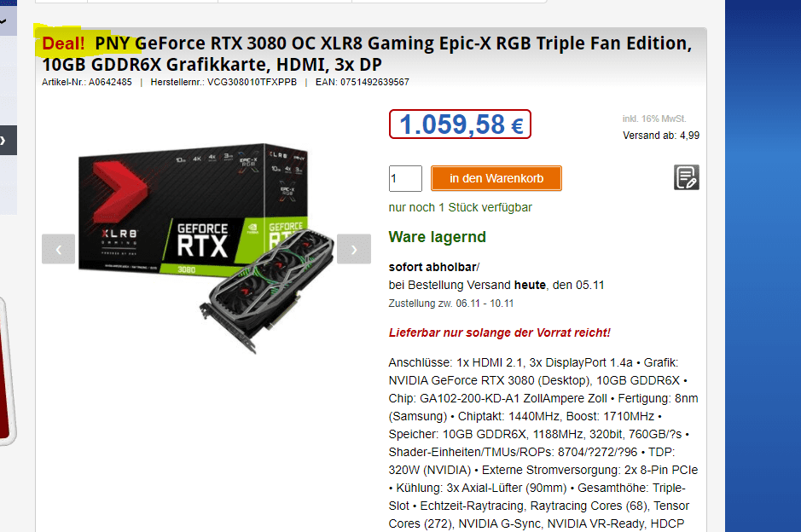Add item via 'in den Warenkorb'
Image resolution: width=801 pixels, height=532 pixels.
tap(496, 178)
